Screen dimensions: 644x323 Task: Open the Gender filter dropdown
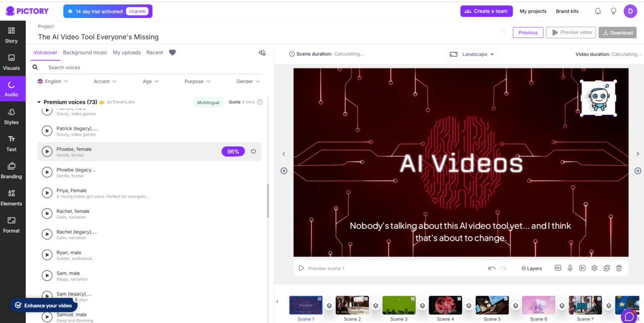248,81
